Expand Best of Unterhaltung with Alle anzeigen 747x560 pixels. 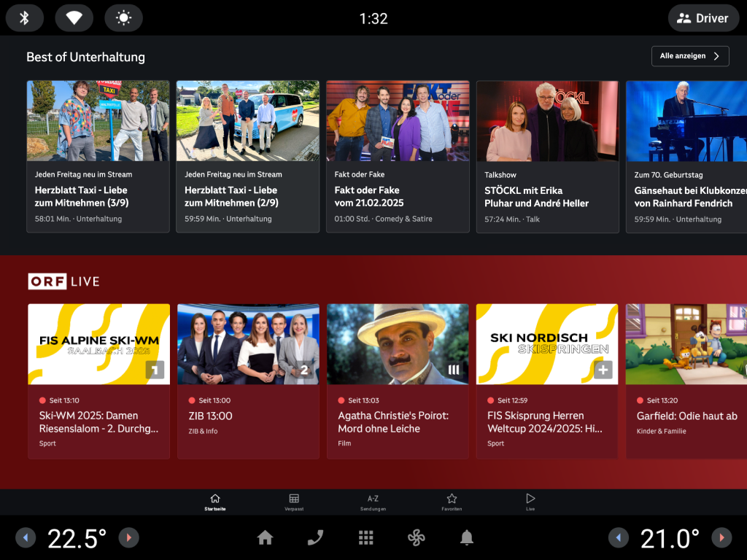tap(689, 56)
